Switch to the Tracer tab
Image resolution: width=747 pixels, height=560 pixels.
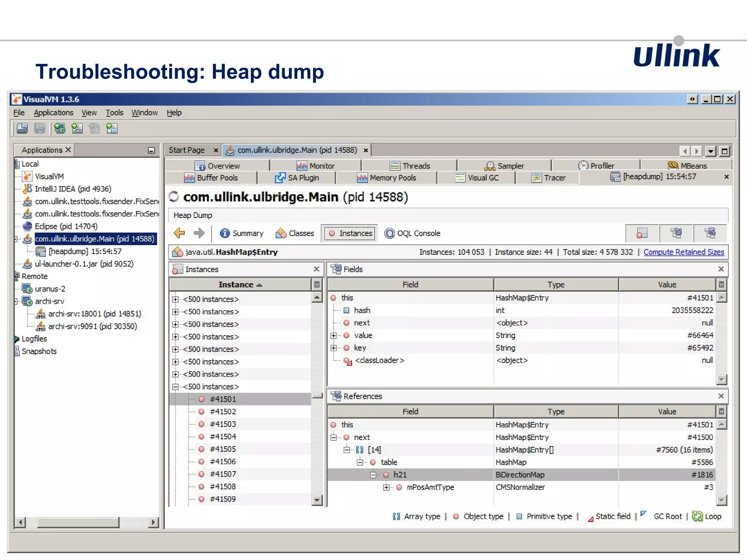point(548,178)
